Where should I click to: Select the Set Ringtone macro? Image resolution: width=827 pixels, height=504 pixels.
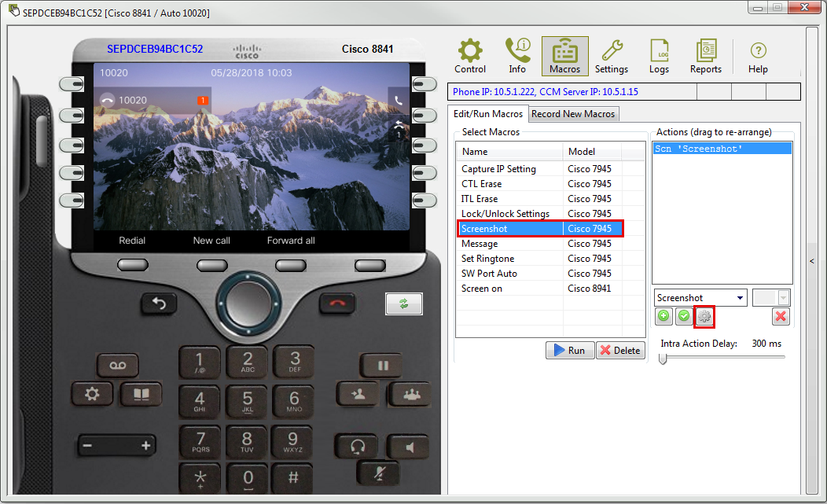point(550,259)
